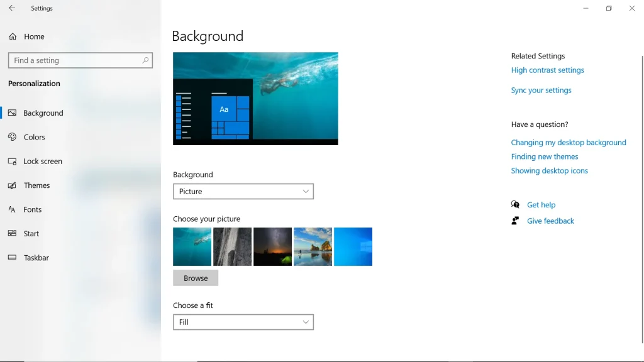The width and height of the screenshot is (644, 362).
Task: Expand the Picture selection combo box
Action: (x=243, y=191)
